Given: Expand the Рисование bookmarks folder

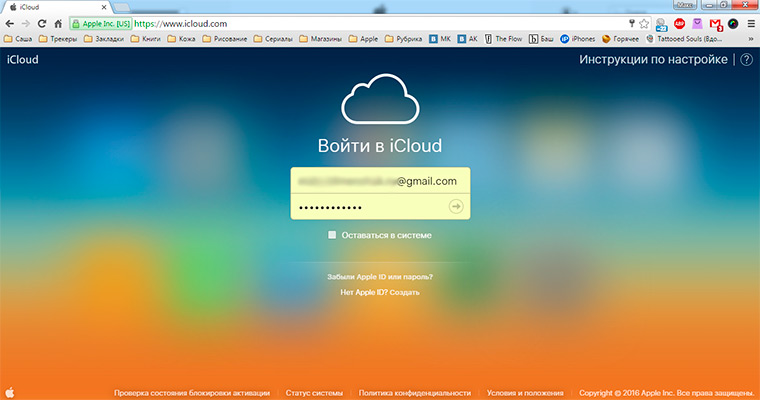Looking at the screenshot, I should pyautogui.click(x=224, y=39).
